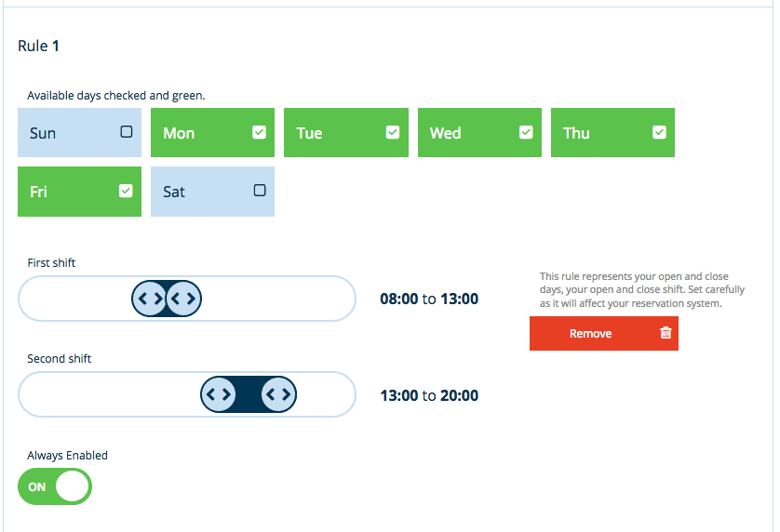Screen dimensions: 780x532
Task: Click the trash can icon
Action: [x=666, y=333]
